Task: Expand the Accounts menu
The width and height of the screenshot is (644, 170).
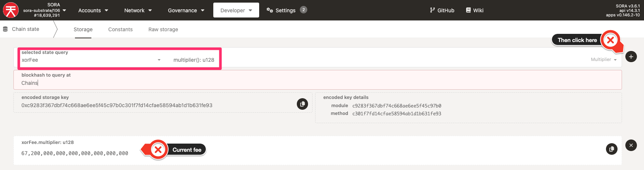Action: point(93,10)
